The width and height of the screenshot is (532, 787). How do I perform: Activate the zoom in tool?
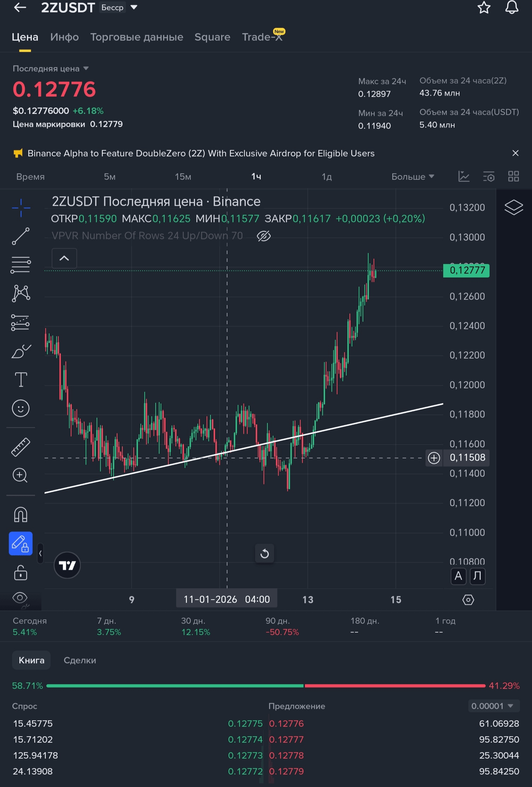pyautogui.click(x=20, y=475)
